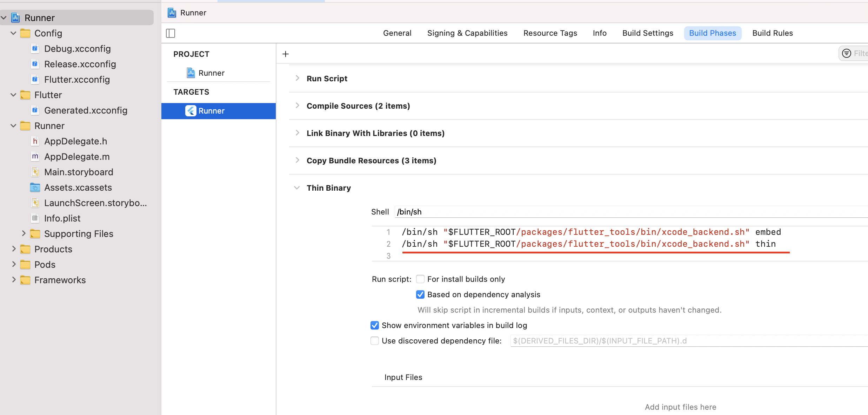The image size is (868, 415).
Task: Uncheck Based on dependency analysis
Action: [x=420, y=294]
